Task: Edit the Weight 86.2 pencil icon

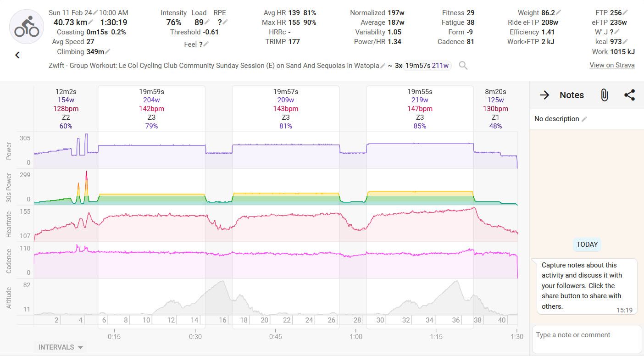Action: point(558,13)
